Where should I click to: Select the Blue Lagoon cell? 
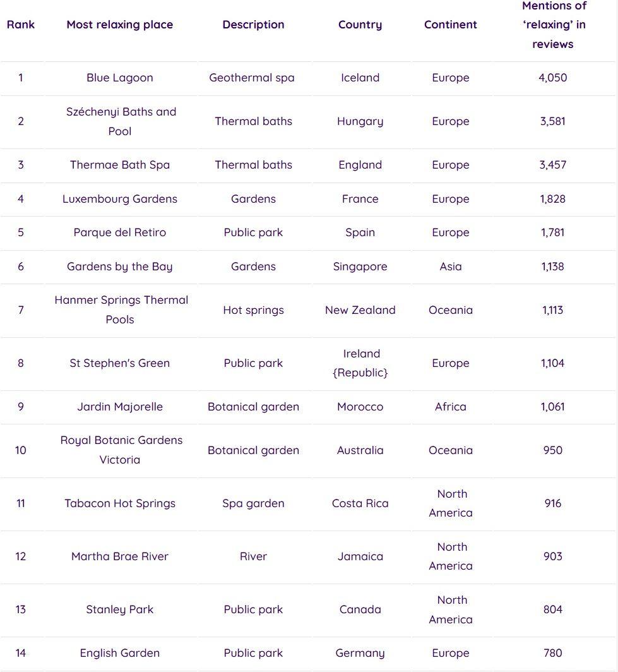pyautogui.click(x=120, y=78)
